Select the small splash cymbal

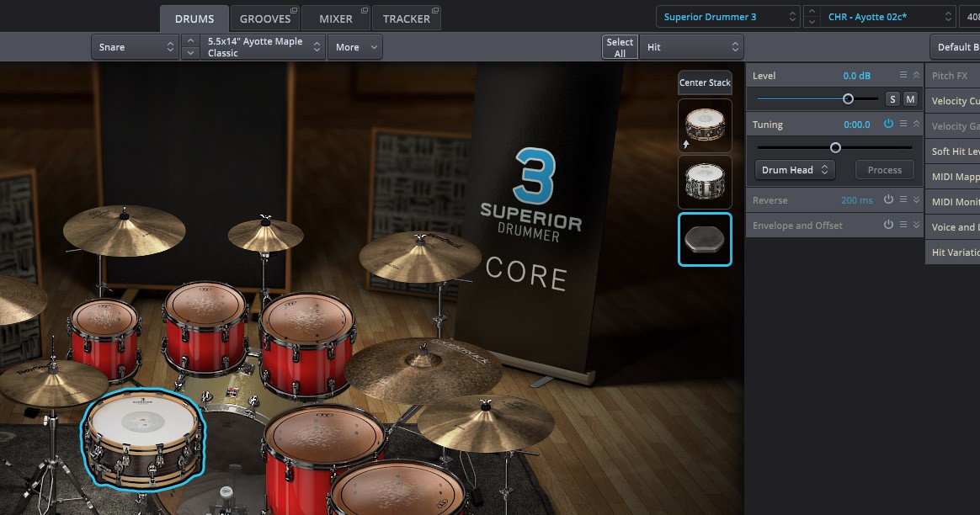265,235
